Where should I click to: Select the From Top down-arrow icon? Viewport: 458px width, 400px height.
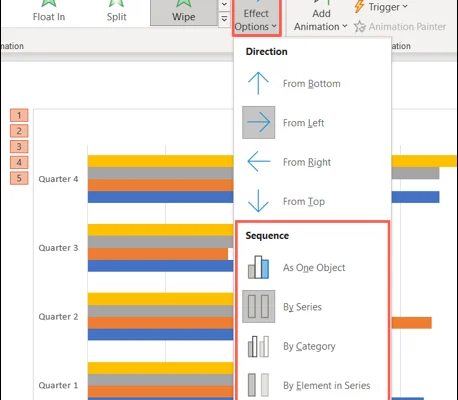(x=258, y=201)
